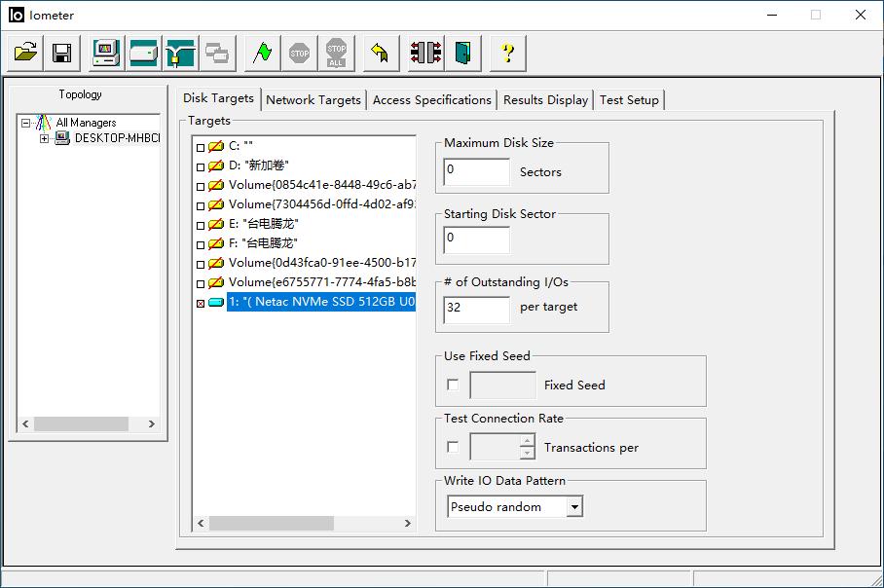Click the Targets list horizontal scrollbar thumb

tap(272, 523)
